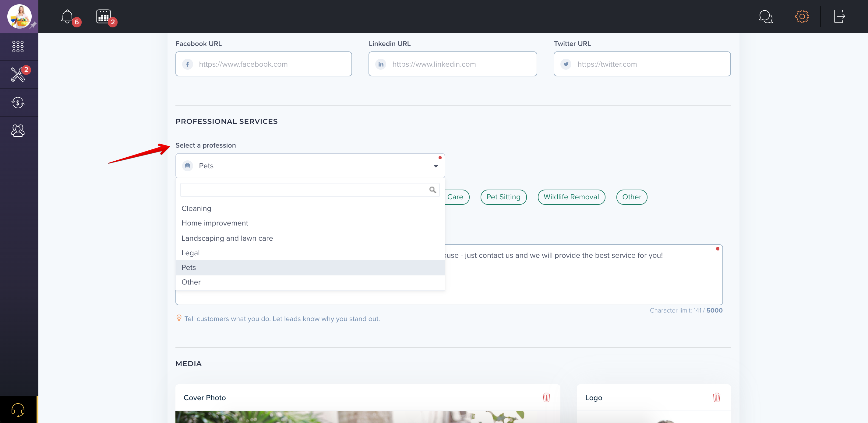Open the tools icon in sidebar
The height and width of the screenshot is (423, 868).
[18, 75]
